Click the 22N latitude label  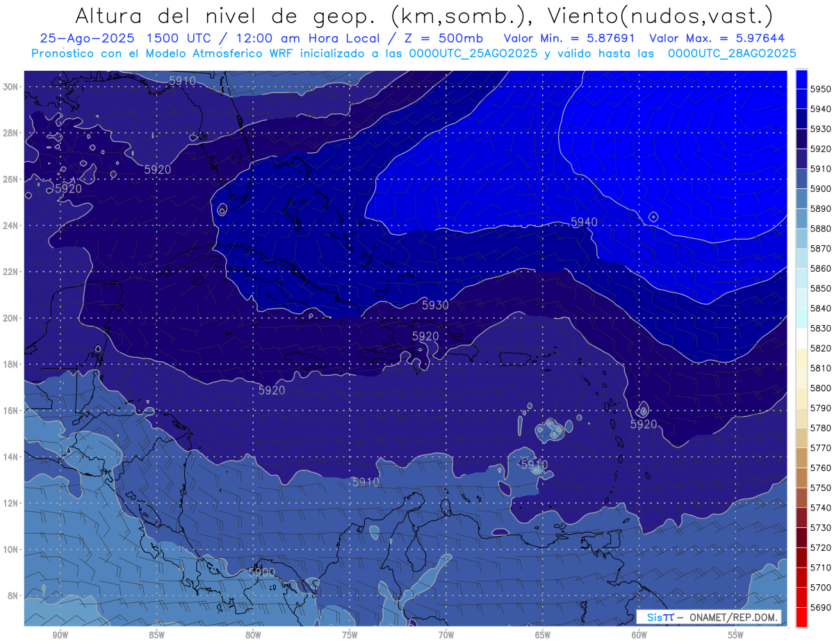(11, 272)
